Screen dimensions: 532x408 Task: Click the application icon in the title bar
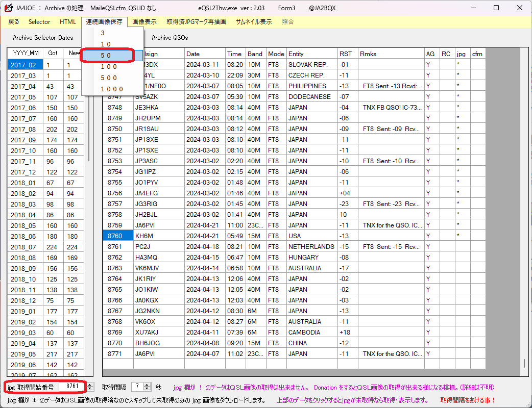7,8
